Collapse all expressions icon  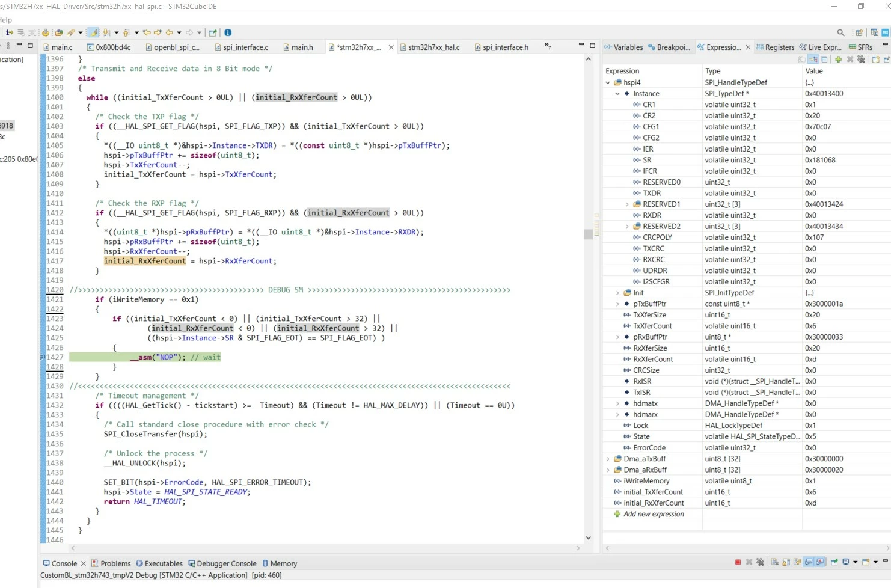(x=824, y=59)
